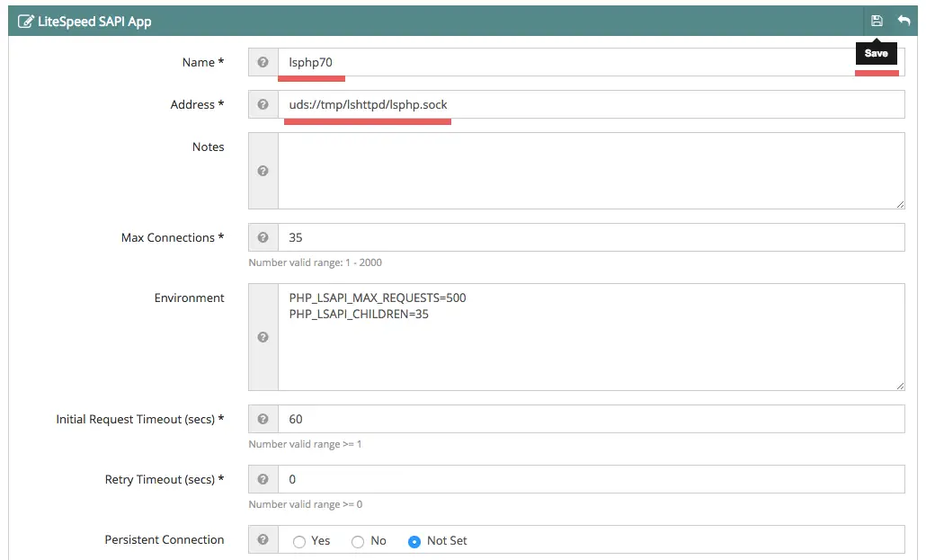Click the 'Max Connections *' label
The image size is (926, 560).
click(173, 237)
